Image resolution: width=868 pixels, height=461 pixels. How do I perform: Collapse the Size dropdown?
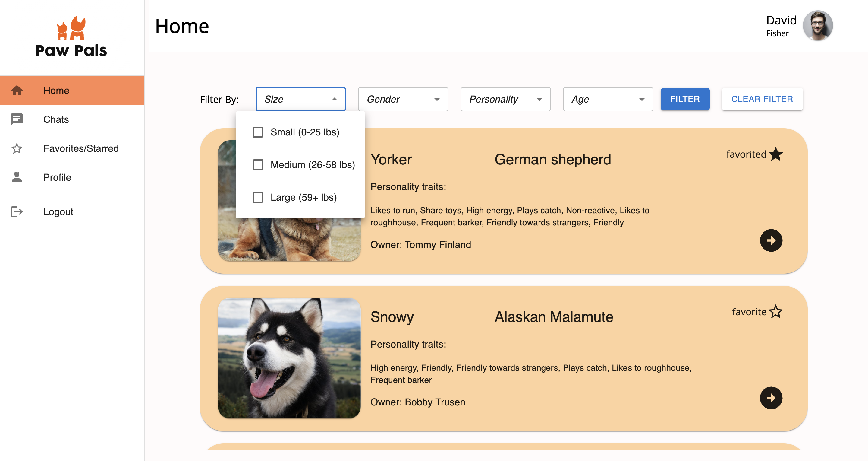tap(300, 99)
